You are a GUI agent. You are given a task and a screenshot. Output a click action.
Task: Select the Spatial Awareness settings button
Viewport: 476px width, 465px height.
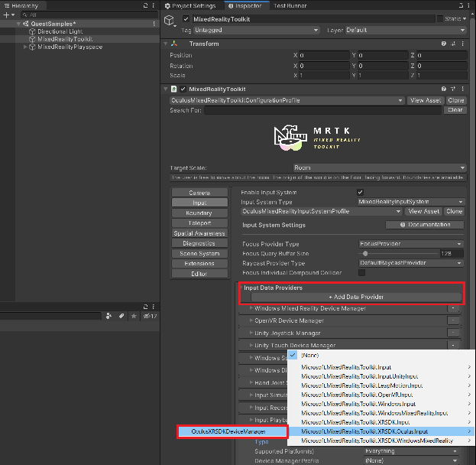point(199,233)
